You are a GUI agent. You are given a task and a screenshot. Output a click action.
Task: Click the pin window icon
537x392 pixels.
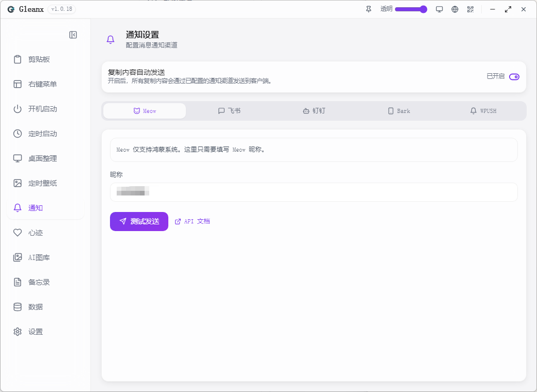click(x=369, y=9)
